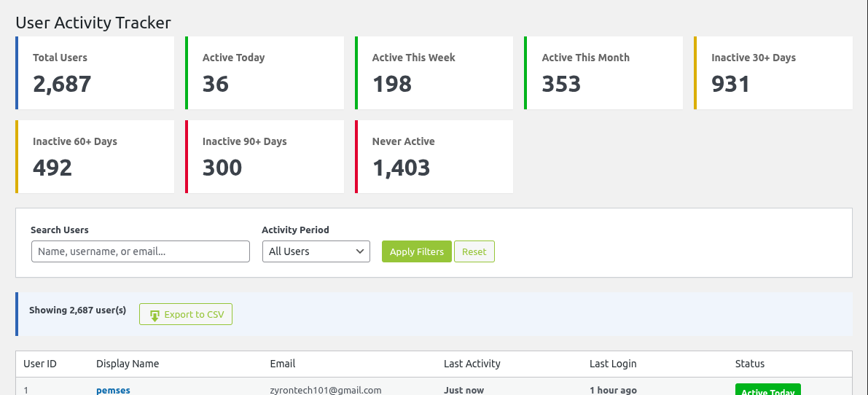Image resolution: width=868 pixels, height=395 pixels.
Task: Click the Never Active stat card
Action: (434, 157)
